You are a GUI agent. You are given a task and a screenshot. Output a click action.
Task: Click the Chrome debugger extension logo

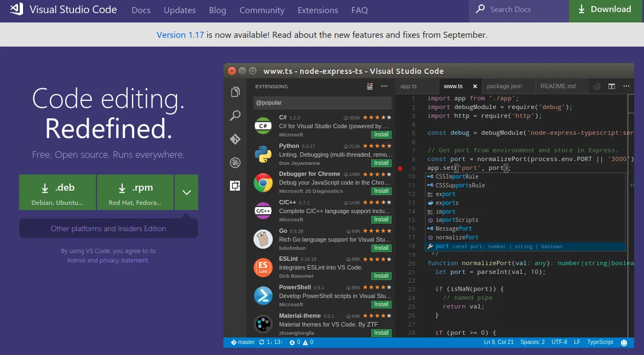point(263,183)
